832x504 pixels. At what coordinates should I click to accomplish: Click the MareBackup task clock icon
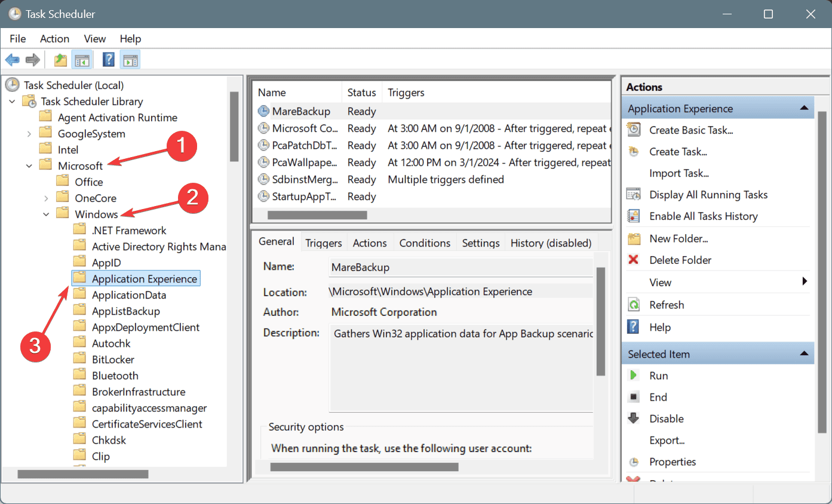[x=263, y=111]
